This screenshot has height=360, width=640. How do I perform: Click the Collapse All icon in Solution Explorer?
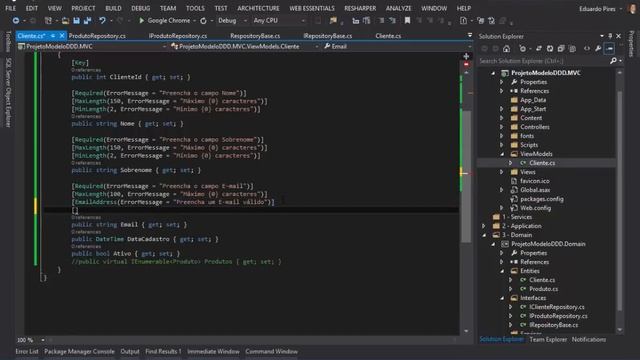click(561, 49)
